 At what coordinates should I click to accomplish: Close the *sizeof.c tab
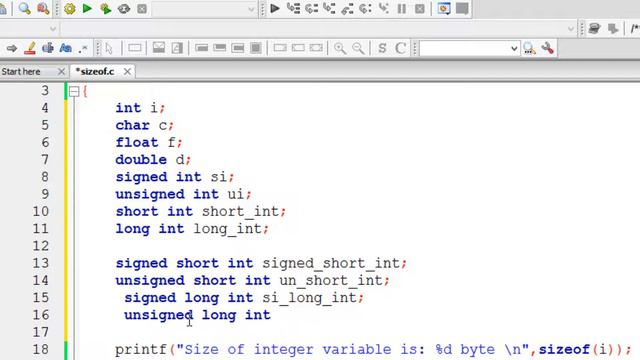point(127,71)
